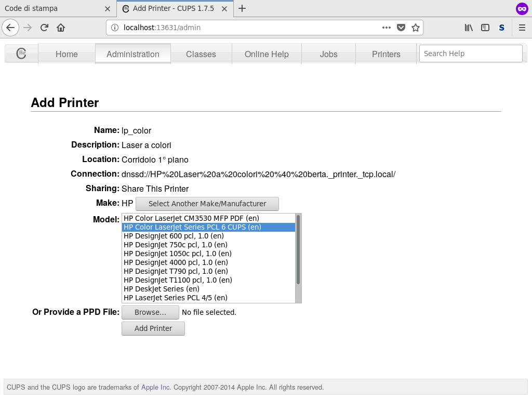Select HP DesignJet 750c pcl model
532x399 pixels.
point(208,245)
